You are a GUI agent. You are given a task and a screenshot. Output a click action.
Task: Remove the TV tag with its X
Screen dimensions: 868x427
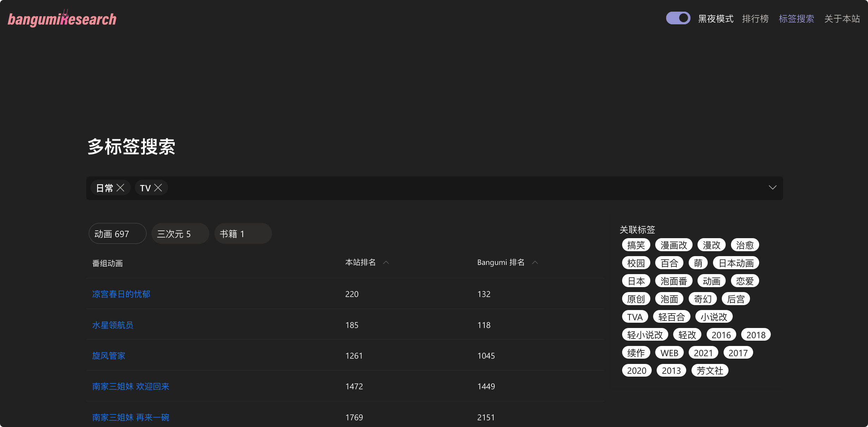158,188
